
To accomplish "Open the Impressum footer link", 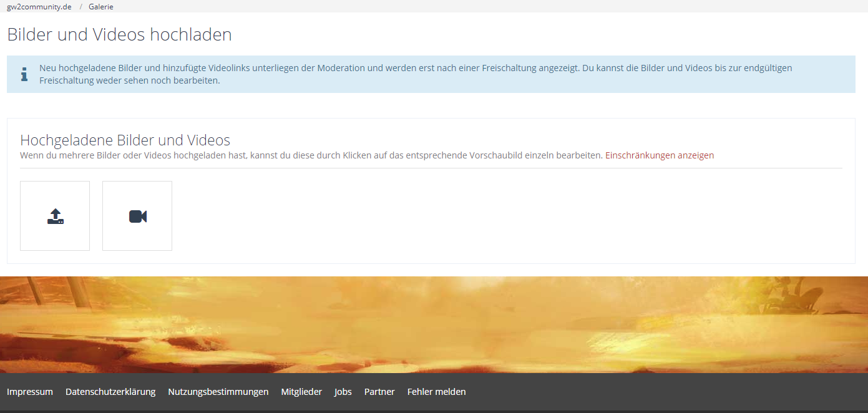I will coord(30,392).
